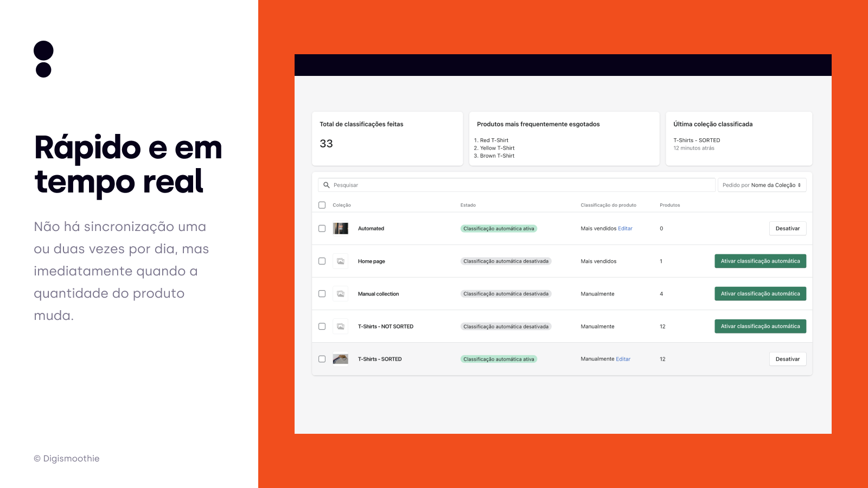
Task: Check the T-Shirts - NOT SORTED checkbox
Action: 322,326
